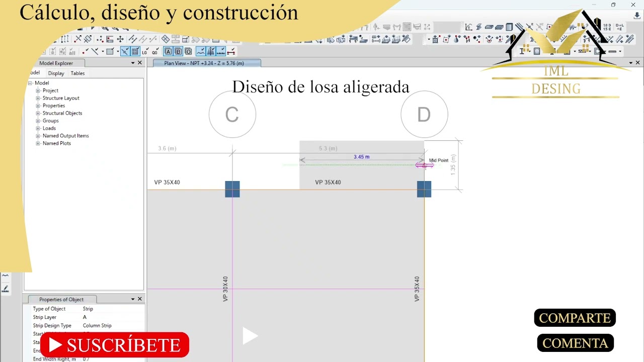Screen dimensions: 644x362
Task: Open the Properties of Object panel dropdown arrow
Action: (133, 299)
